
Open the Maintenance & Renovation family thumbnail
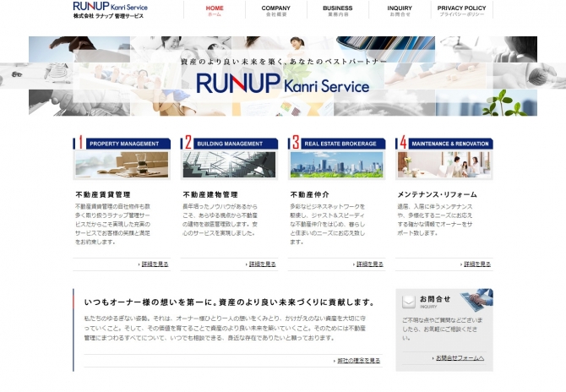click(x=444, y=165)
